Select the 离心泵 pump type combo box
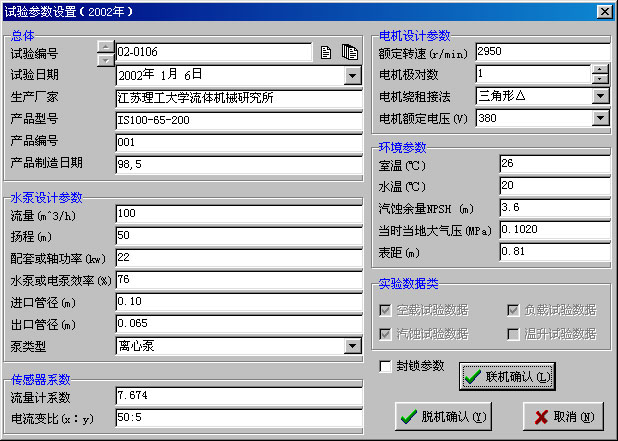Image resolution: width=618 pixels, height=441 pixels. click(x=239, y=346)
